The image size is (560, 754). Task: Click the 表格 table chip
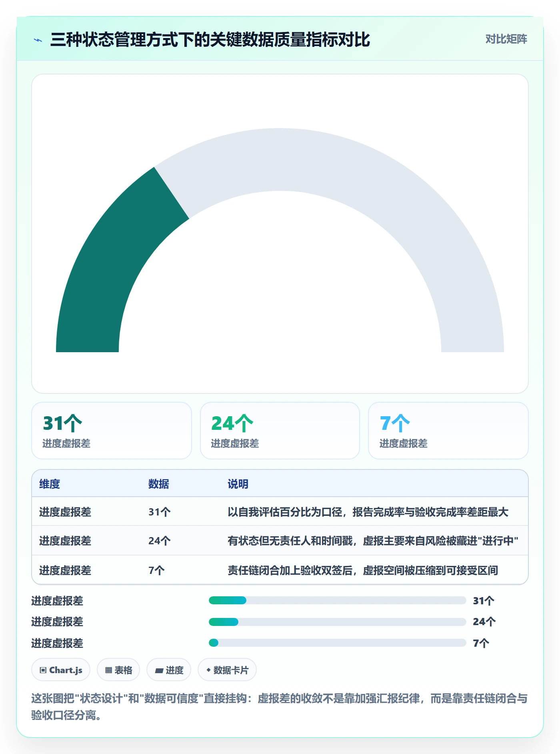coord(118,670)
